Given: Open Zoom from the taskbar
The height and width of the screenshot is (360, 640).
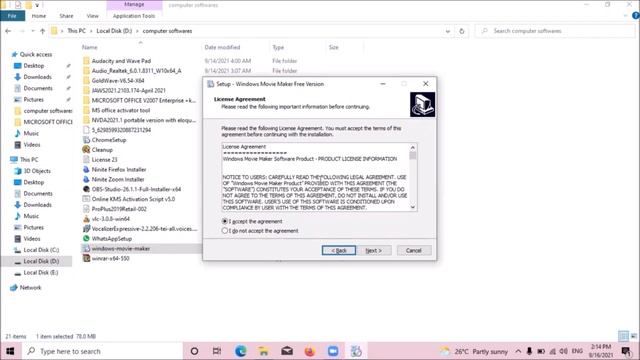Looking at the screenshot, I should click(333, 351).
